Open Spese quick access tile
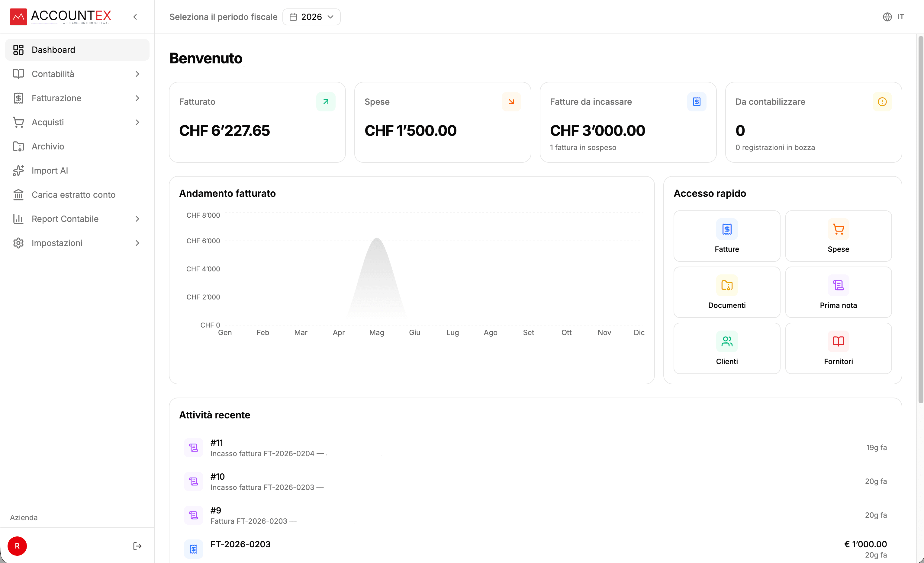 [x=839, y=236]
